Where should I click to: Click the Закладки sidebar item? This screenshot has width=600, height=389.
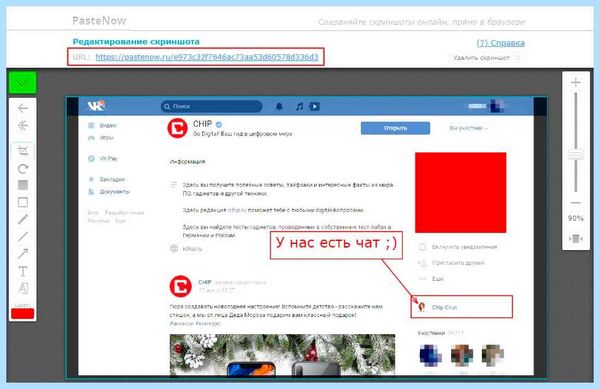106,179
